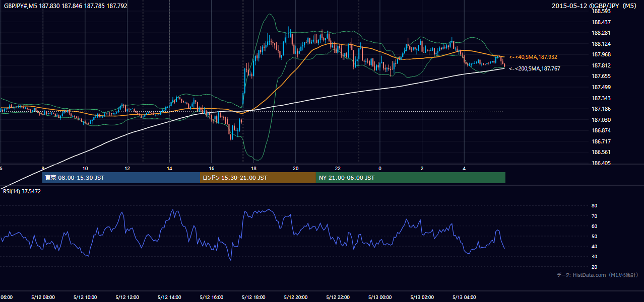Screen dimensions: 644x302
Task: Click hour axis label 10 under price chart
Action: click(85, 168)
